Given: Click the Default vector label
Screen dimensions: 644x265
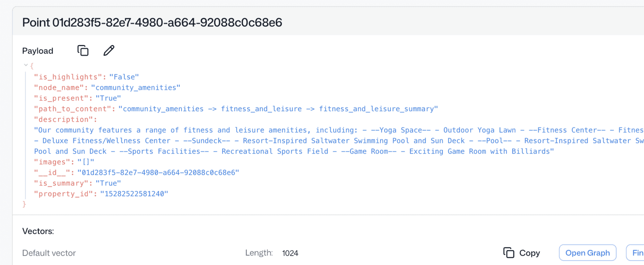Looking at the screenshot, I should click(49, 253).
